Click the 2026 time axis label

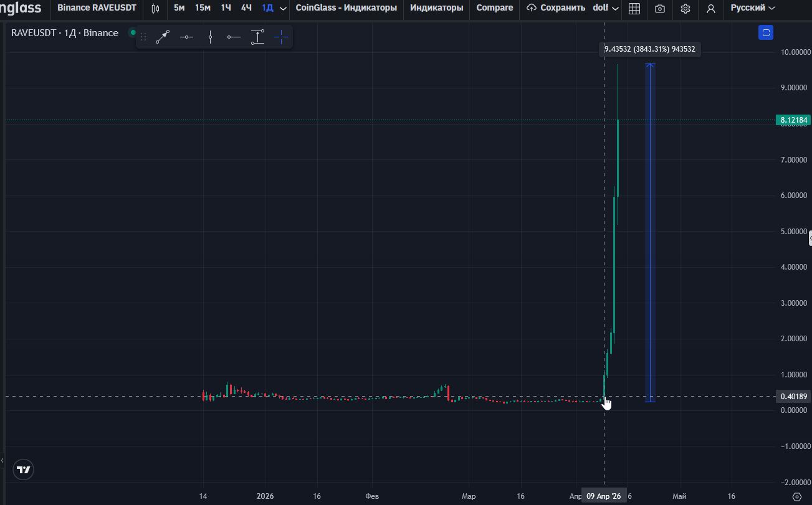pyautogui.click(x=265, y=496)
